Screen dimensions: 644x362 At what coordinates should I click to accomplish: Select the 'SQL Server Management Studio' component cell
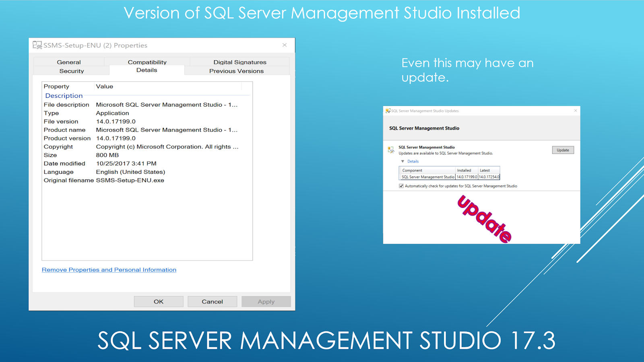(428, 177)
